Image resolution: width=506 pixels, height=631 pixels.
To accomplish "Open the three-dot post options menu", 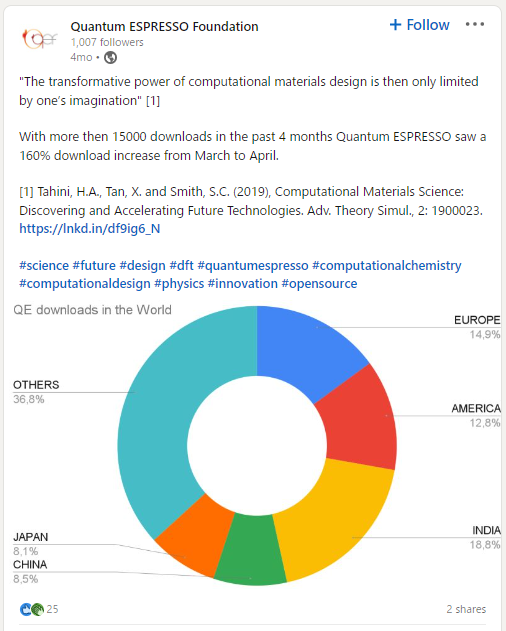I will tap(475, 25).
